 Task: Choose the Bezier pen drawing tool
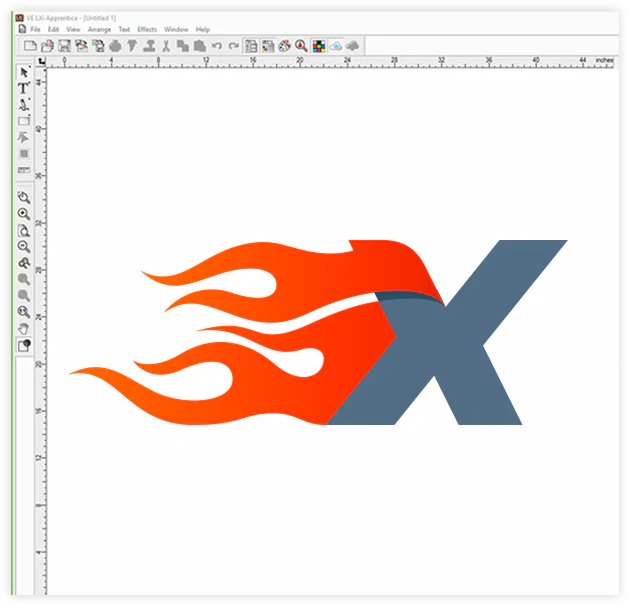[24, 104]
